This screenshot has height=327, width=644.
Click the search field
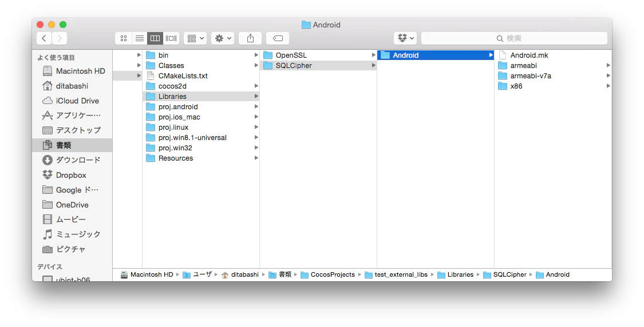(x=514, y=38)
